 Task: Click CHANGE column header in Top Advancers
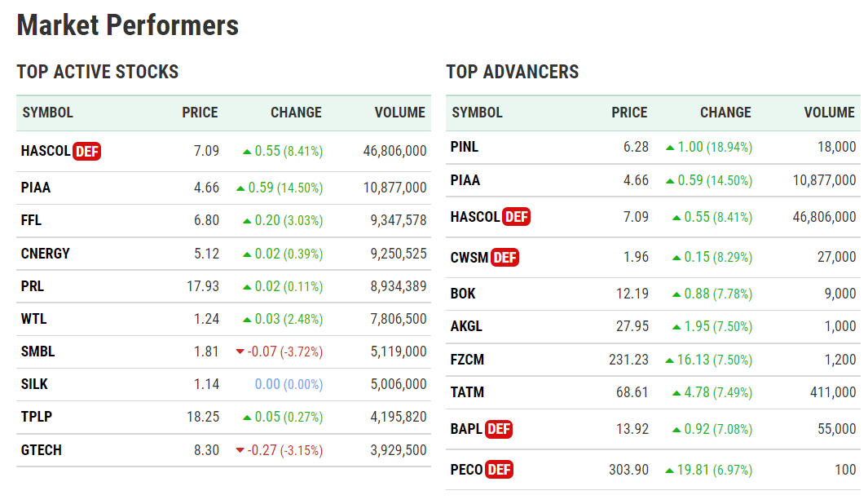[x=725, y=113]
